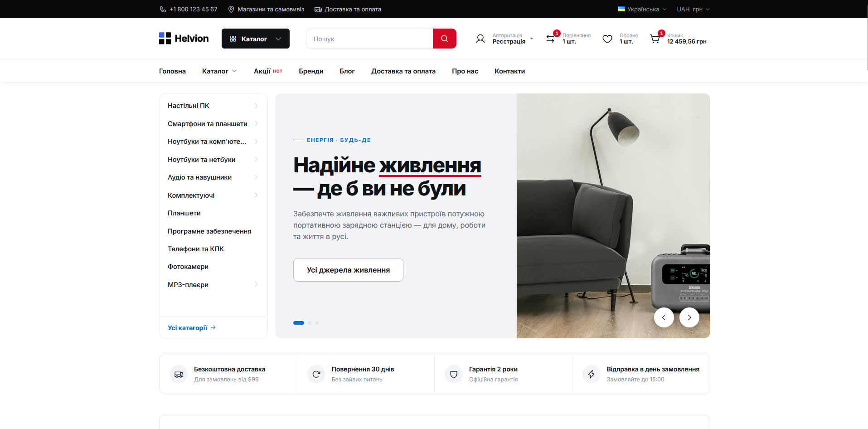Open Програмне забезпечення category

tap(209, 231)
